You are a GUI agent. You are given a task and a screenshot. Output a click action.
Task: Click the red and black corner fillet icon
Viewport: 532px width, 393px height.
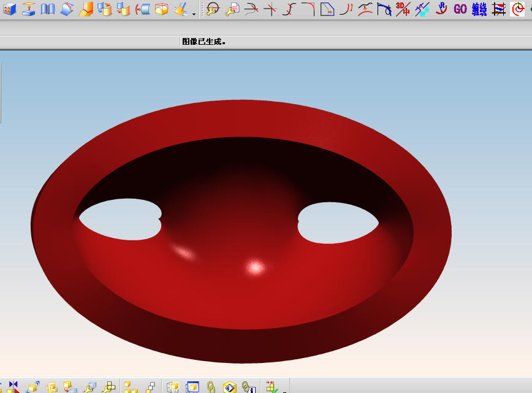[x=308, y=9]
